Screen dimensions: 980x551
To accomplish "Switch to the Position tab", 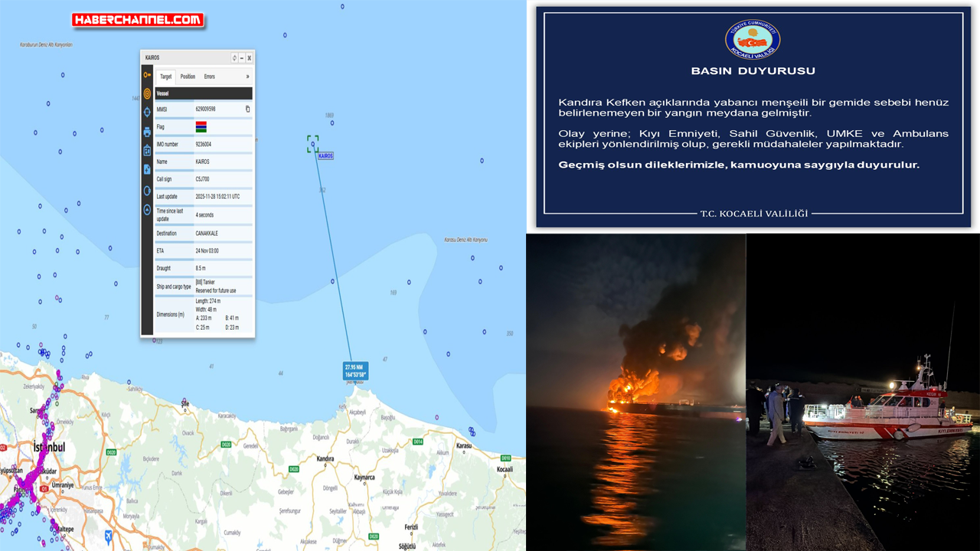I will tap(188, 77).
